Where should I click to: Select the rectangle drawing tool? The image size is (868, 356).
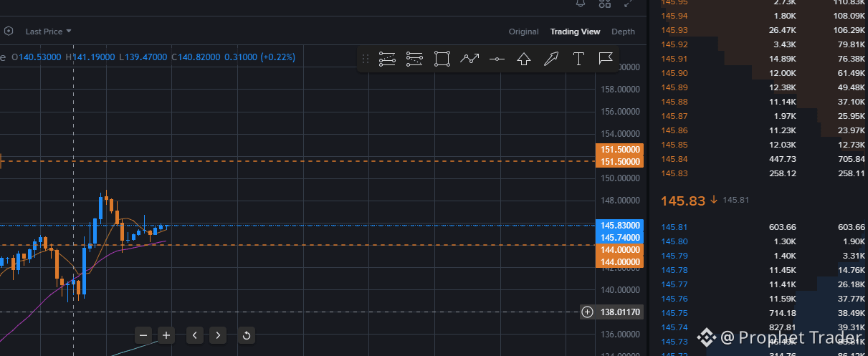tap(442, 59)
